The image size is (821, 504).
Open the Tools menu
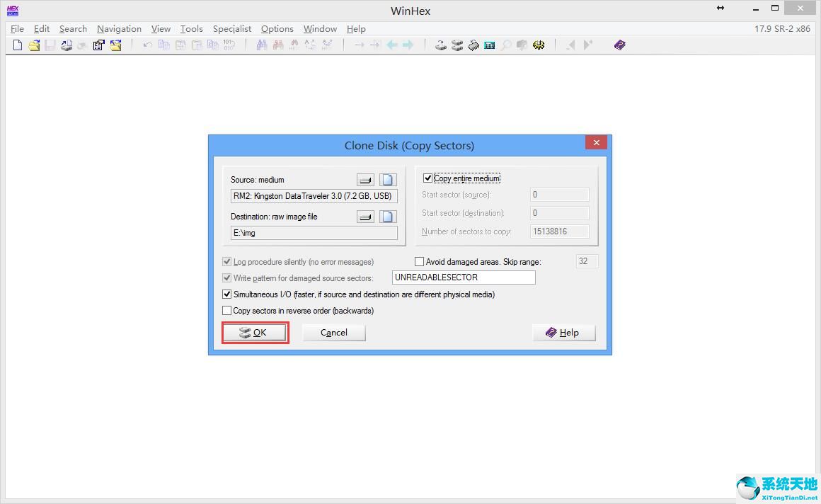point(191,29)
